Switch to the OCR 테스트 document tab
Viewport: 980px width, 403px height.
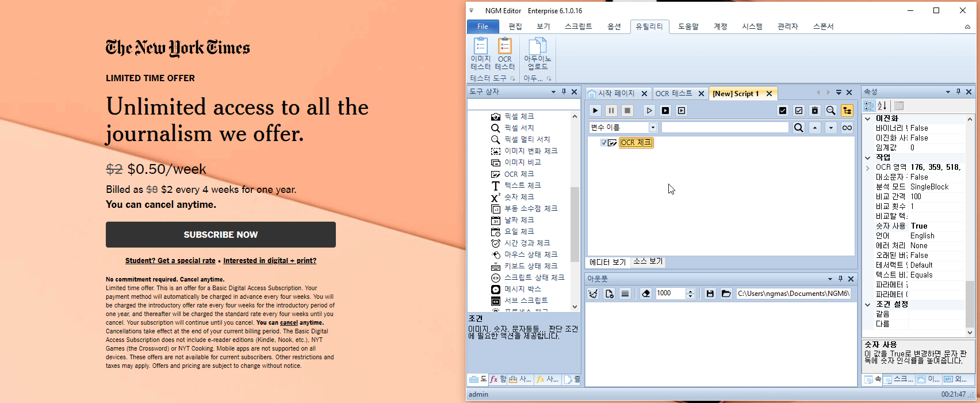(674, 93)
